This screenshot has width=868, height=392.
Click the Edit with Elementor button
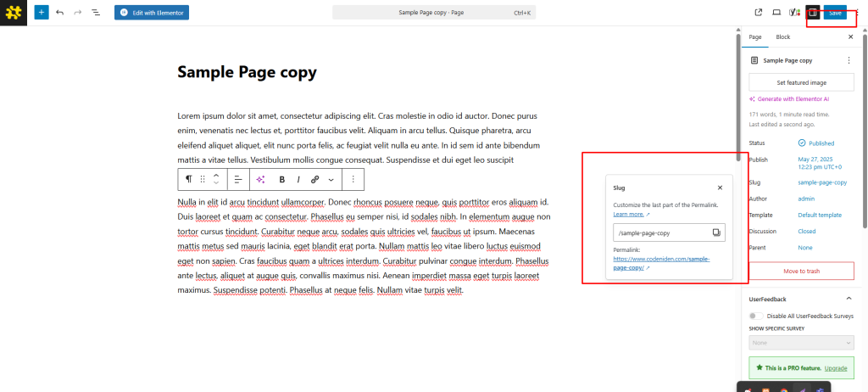coord(152,13)
